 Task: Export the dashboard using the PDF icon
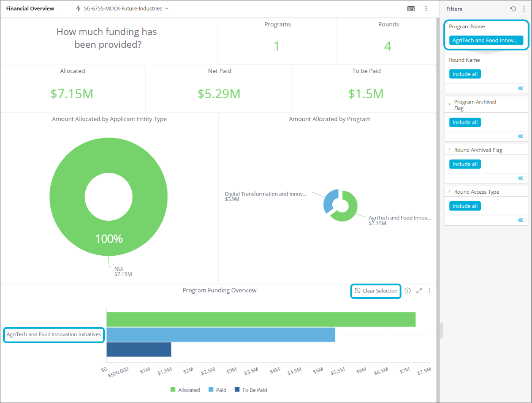click(411, 8)
